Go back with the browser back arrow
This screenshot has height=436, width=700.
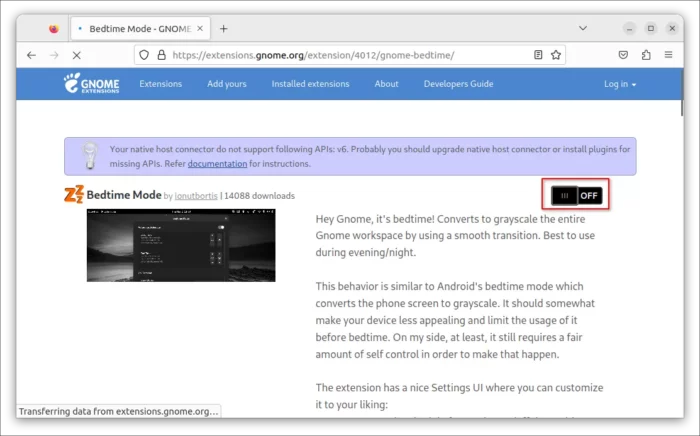31,55
